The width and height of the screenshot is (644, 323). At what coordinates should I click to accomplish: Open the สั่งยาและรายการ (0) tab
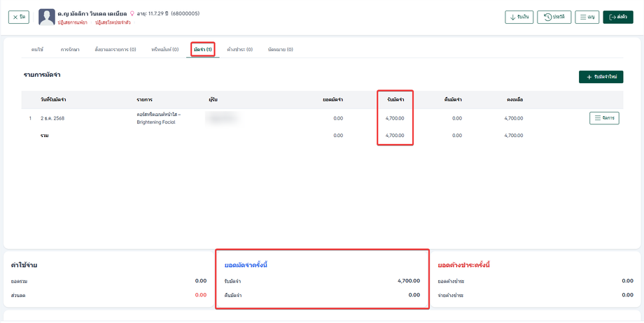pyautogui.click(x=115, y=50)
